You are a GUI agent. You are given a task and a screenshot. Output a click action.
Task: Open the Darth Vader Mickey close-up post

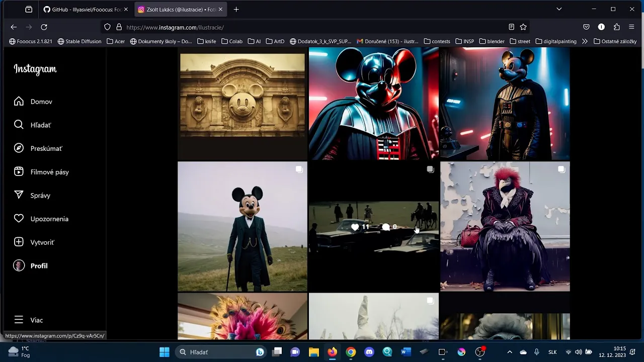(x=373, y=104)
